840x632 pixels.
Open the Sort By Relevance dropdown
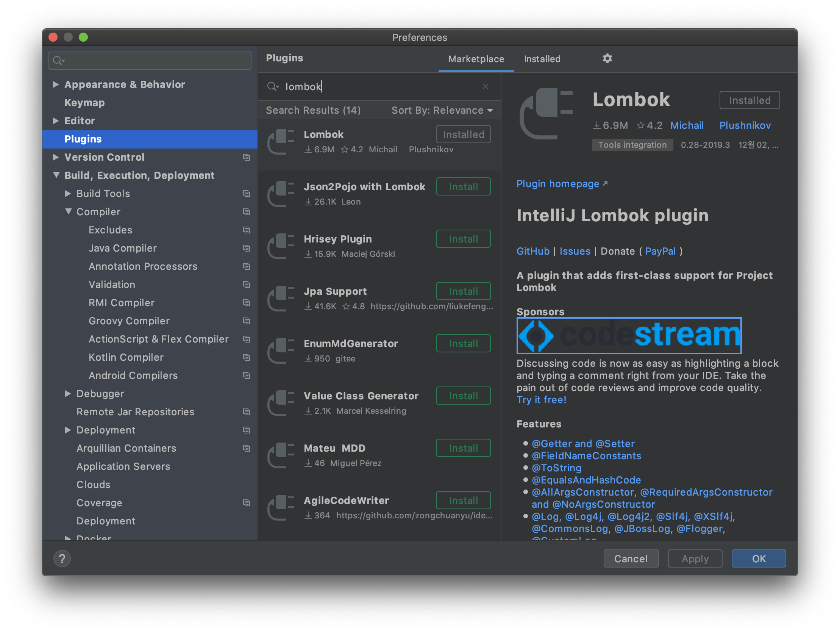coord(442,111)
